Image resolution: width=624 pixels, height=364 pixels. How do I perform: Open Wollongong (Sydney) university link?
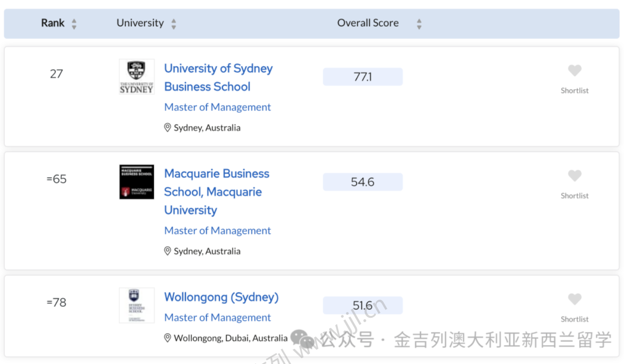pos(221,297)
